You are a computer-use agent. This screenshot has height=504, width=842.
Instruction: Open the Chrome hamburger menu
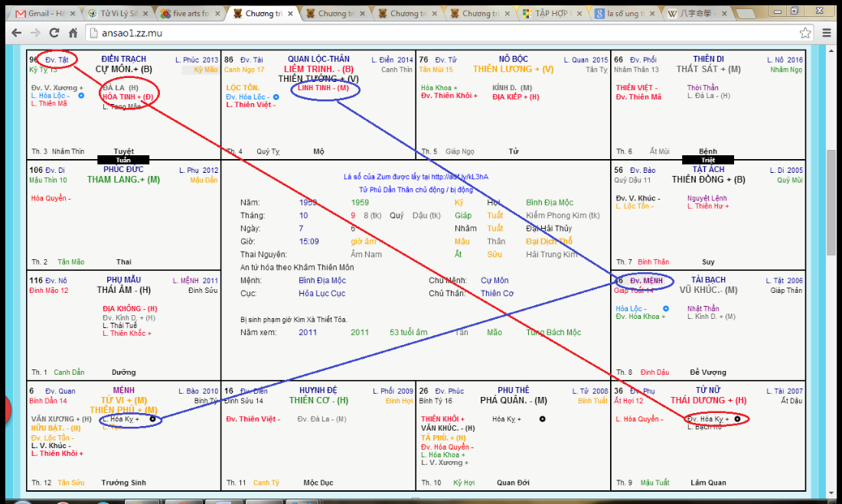[827, 33]
